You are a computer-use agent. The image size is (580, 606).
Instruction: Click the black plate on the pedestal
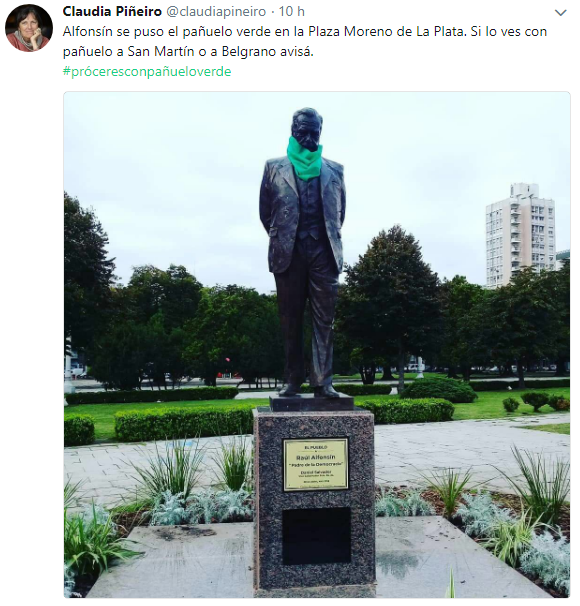tap(316, 536)
